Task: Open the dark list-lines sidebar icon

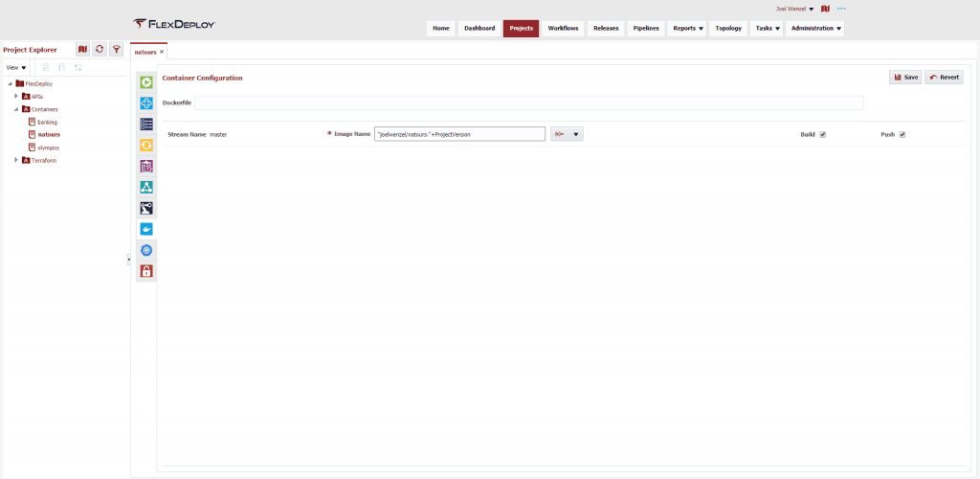Action: (x=146, y=124)
